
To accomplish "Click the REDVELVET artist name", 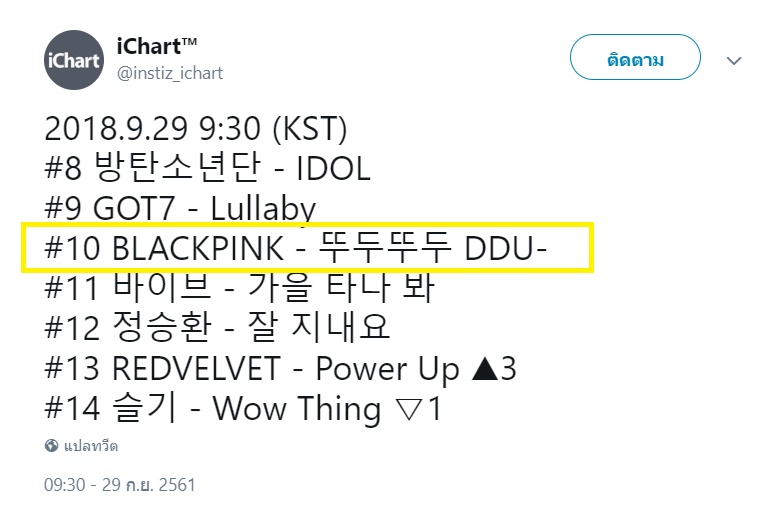I will 197,368.
